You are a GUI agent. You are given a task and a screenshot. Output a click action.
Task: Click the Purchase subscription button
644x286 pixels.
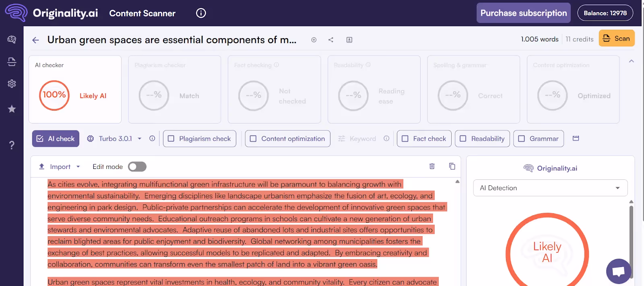pyautogui.click(x=524, y=13)
